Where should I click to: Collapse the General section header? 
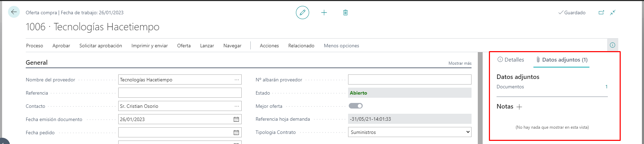click(x=37, y=63)
